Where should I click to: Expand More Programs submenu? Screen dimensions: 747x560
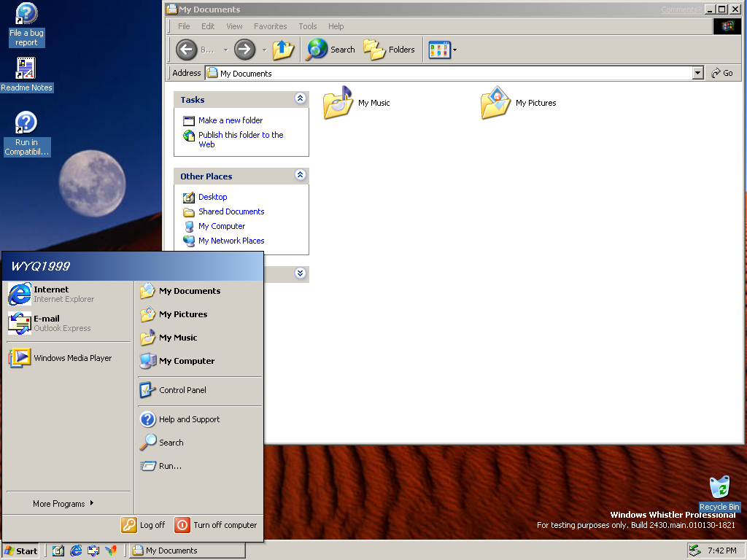coord(63,504)
